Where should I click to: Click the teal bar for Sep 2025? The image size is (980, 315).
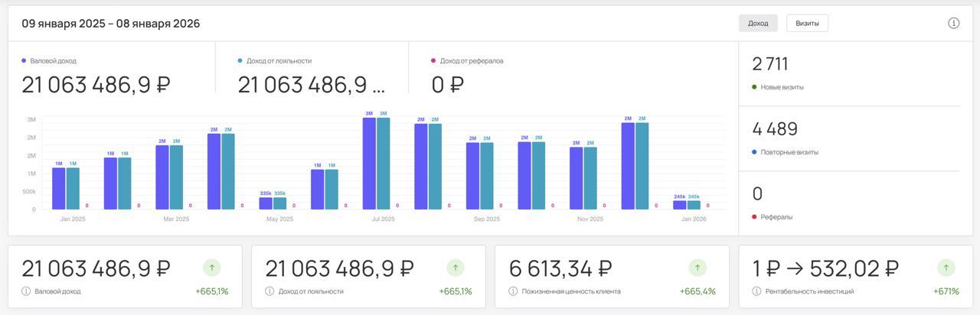click(487, 176)
